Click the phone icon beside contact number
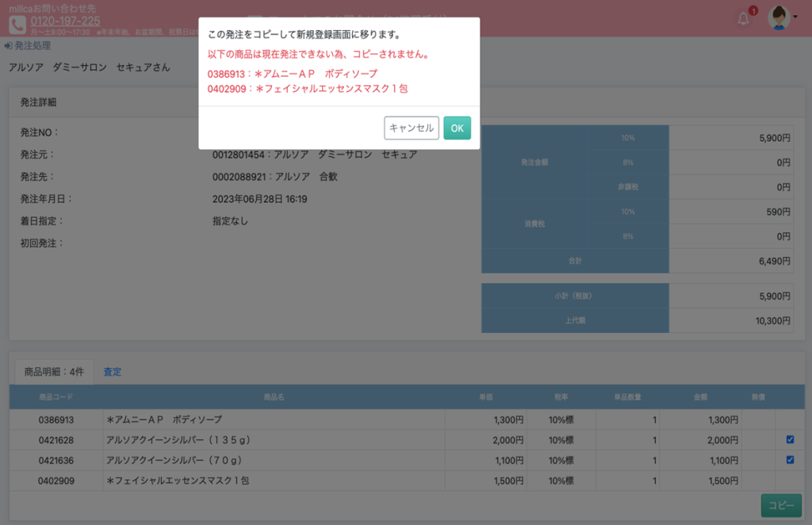The height and width of the screenshot is (525, 812). point(17,25)
